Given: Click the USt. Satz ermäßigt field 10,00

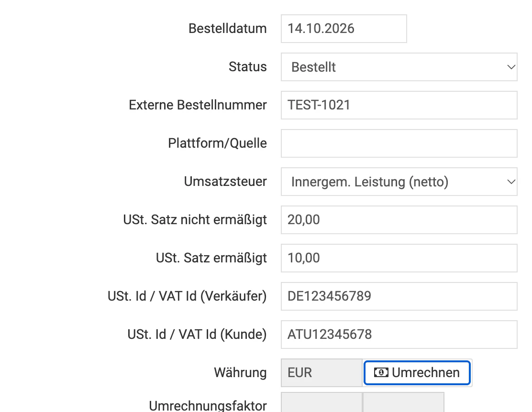Looking at the screenshot, I should point(399,258).
